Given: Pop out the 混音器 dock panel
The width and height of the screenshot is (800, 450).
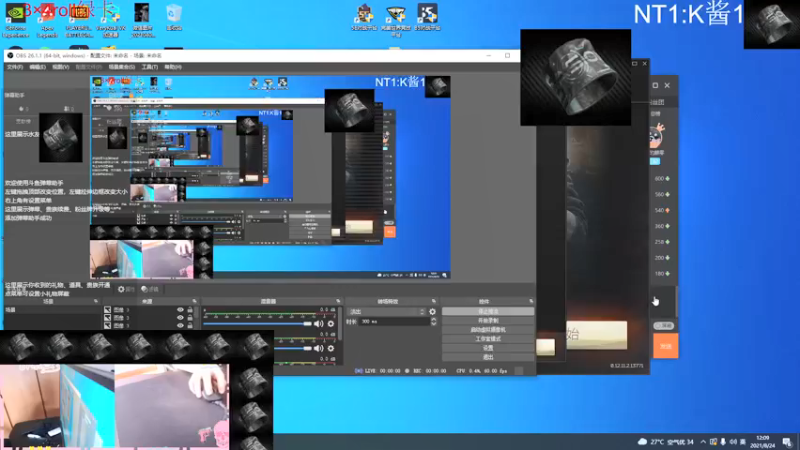Looking at the screenshot, I should pos(338,301).
